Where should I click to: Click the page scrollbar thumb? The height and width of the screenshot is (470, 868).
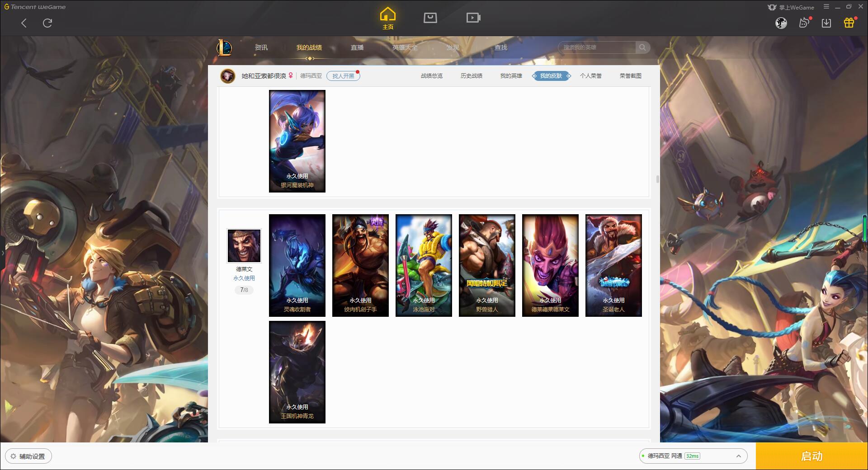click(657, 179)
